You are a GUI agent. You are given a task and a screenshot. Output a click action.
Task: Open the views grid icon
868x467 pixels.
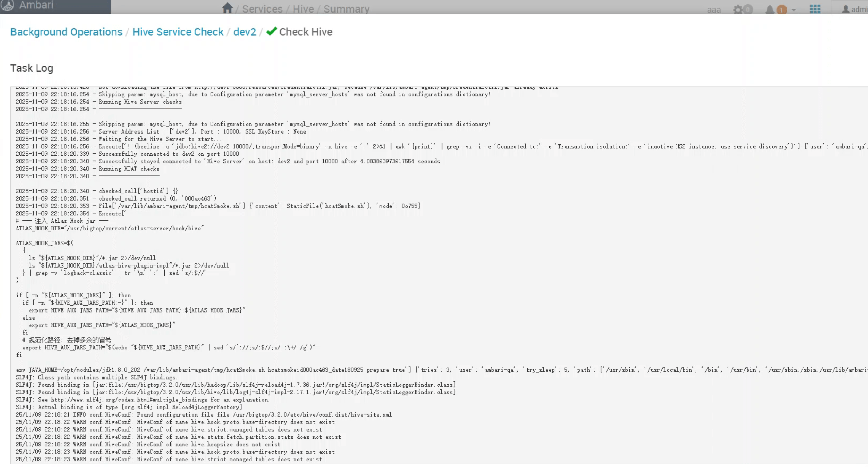815,9
